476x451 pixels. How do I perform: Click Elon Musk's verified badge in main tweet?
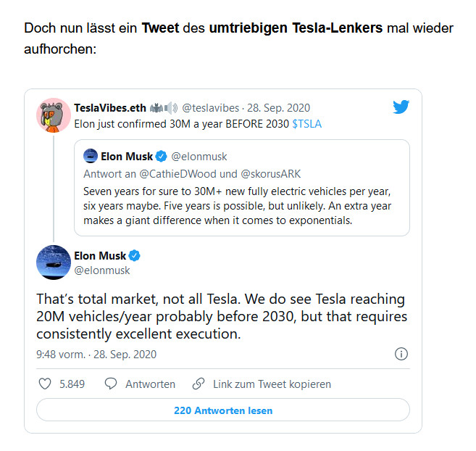pyautogui.click(x=135, y=256)
